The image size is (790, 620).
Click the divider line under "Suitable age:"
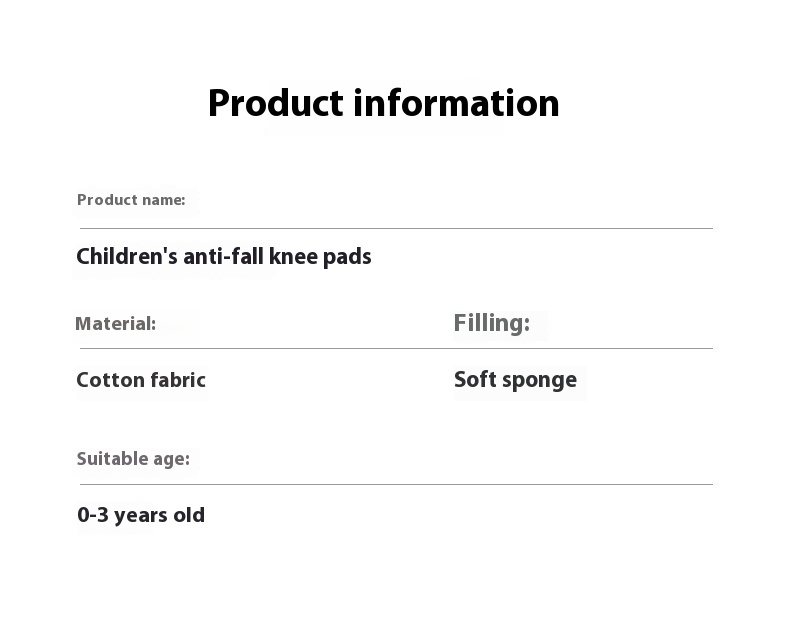coord(396,484)
